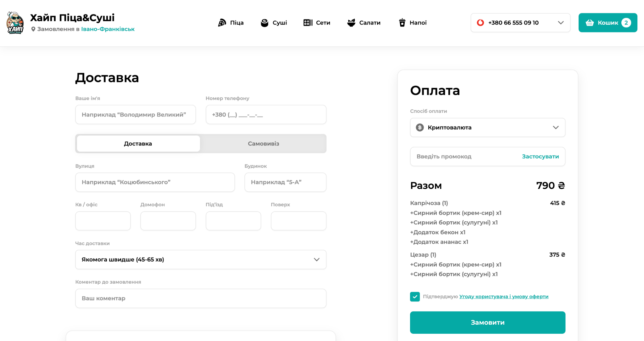Viewport: 644px width, 341px height.
Task: Uncheck the user agreement confirmation checkbox
Action: pyautogui.click(x=415, y=297)
